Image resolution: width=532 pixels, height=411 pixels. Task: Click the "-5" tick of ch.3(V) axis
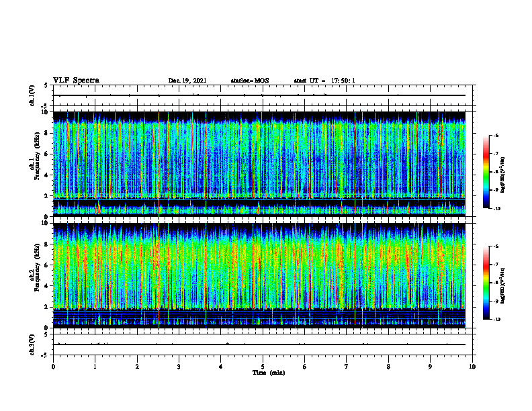[x=45, y=355]
